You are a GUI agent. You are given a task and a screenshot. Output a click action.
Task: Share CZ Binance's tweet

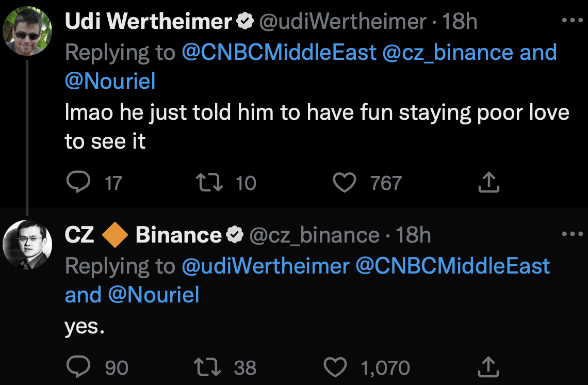pos(488,367)
